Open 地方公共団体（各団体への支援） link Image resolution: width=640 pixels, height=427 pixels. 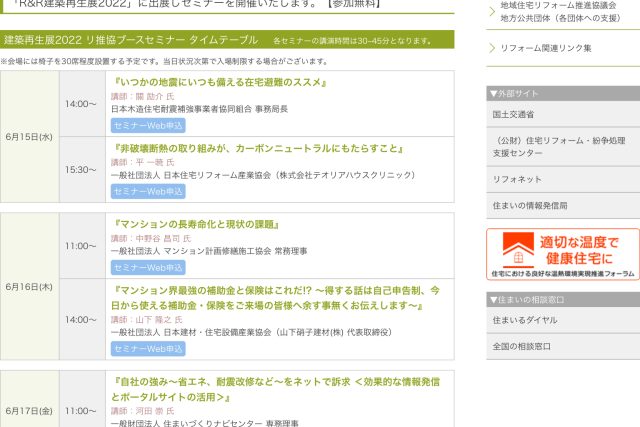pos(560,18)
